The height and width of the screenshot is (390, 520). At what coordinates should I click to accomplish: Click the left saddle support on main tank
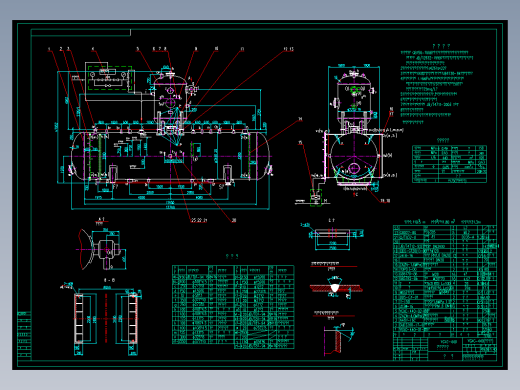[113, 173]
